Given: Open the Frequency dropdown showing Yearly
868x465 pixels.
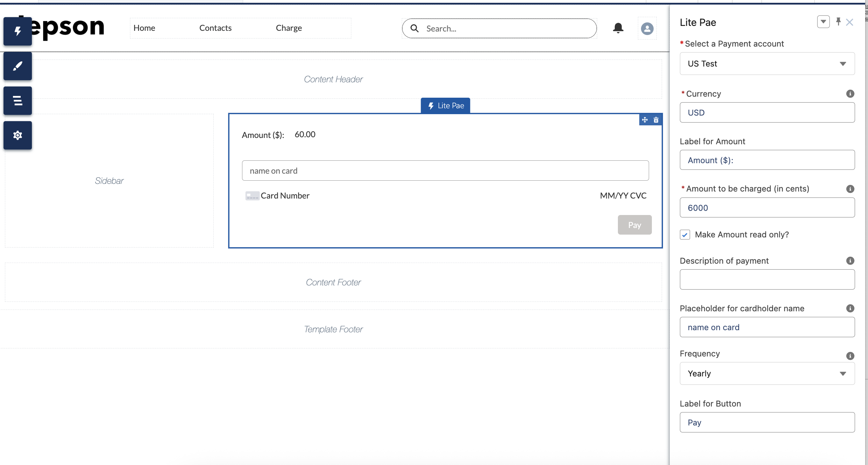Looking at the screenshot, I should (x=767, y=374).
